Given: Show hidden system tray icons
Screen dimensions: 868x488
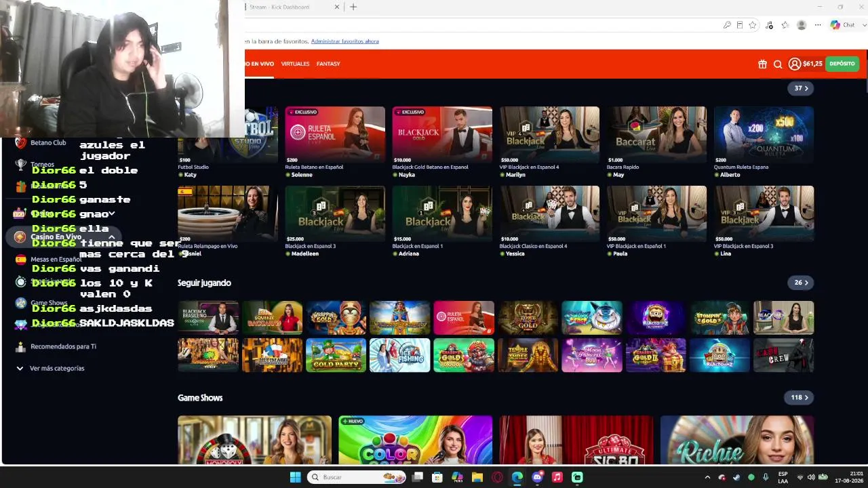Looking at the screenshot, I should [707, 477].
